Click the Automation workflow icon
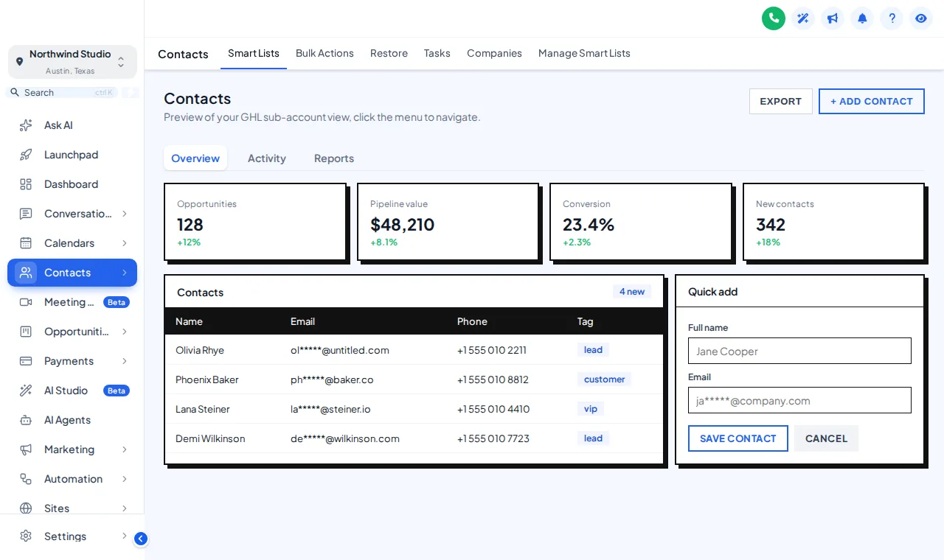Viewport: 944px width, 560px height. click(x=26, y=479)
